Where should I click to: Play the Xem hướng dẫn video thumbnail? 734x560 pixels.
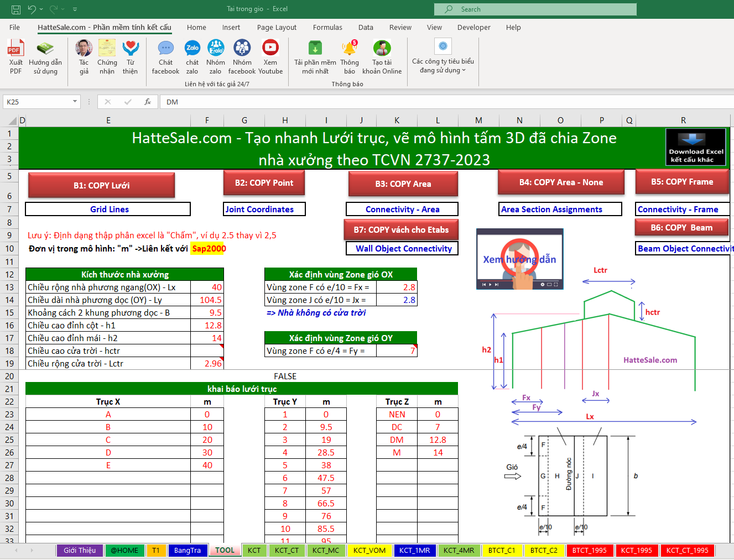[x=520, y=259]
